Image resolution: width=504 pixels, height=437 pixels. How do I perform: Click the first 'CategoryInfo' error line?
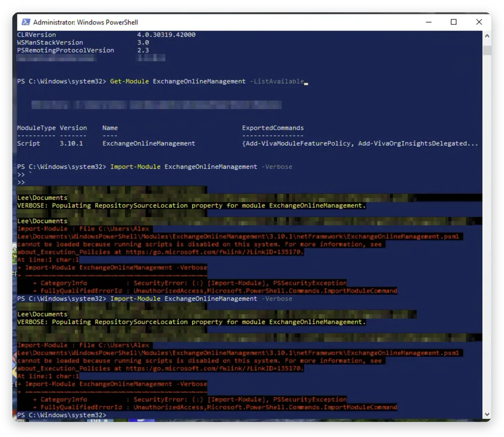190,283
